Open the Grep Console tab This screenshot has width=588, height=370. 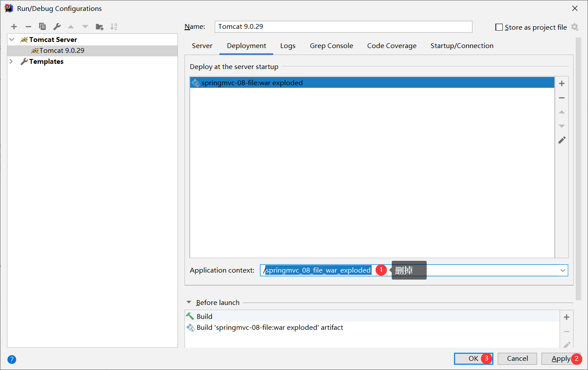tap(331, 46)
